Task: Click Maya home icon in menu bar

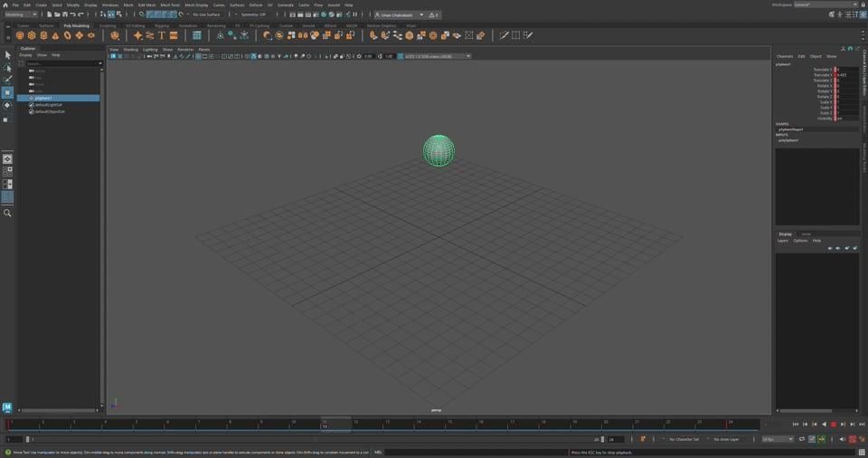Action: [5, 5]
